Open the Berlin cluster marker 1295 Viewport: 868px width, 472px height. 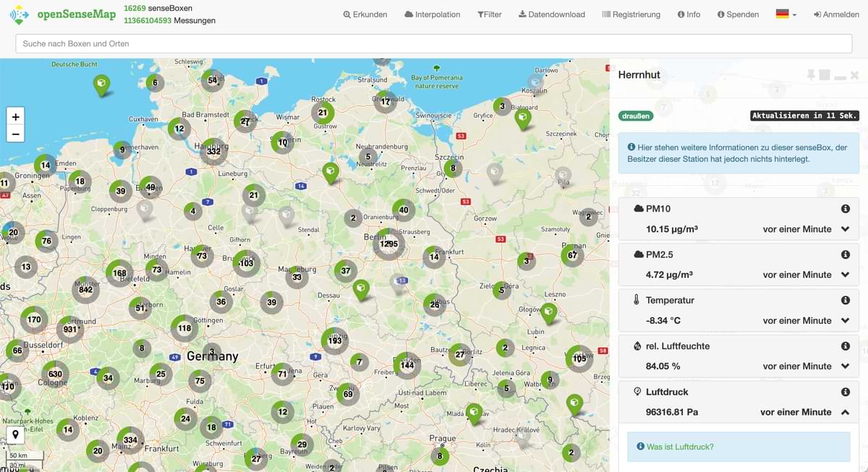[x=389, y=244]
